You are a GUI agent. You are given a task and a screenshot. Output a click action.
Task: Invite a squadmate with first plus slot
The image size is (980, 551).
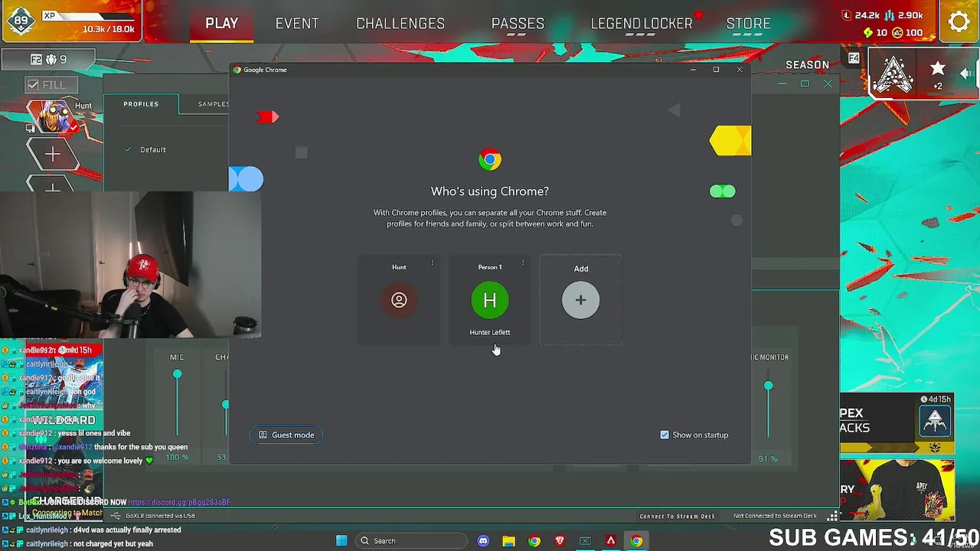[52, 155]
